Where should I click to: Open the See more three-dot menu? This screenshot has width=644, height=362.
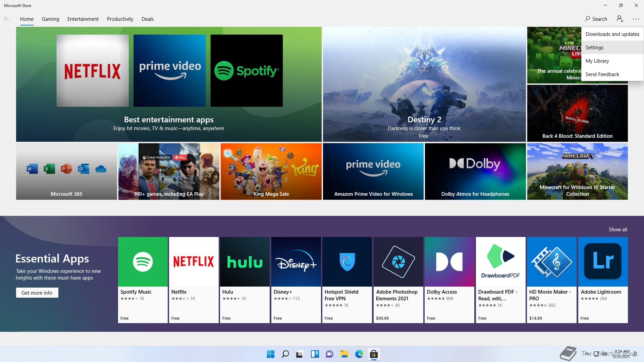click(x=636, y=19)
